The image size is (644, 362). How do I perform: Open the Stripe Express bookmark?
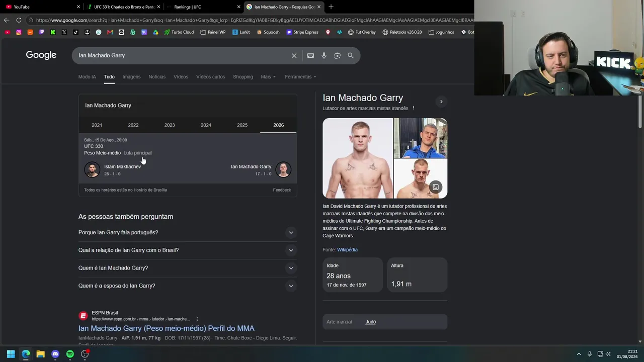(x=302, y=32)
